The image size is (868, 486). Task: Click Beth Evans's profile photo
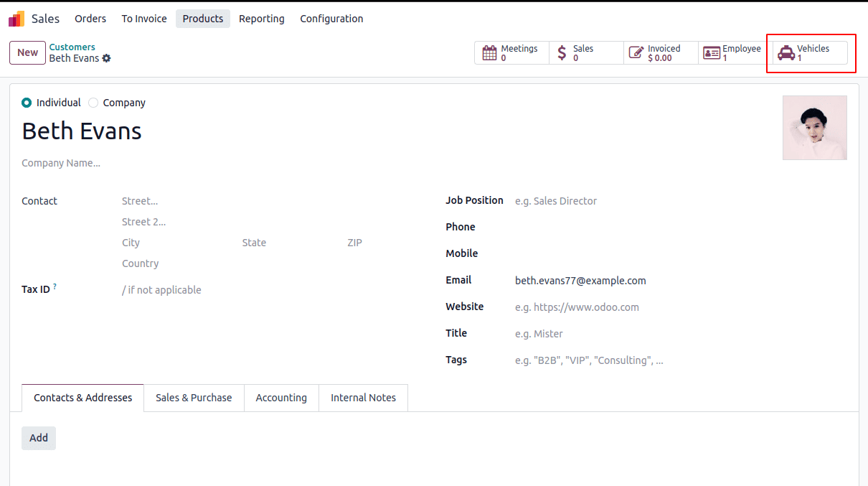(814, 128)
